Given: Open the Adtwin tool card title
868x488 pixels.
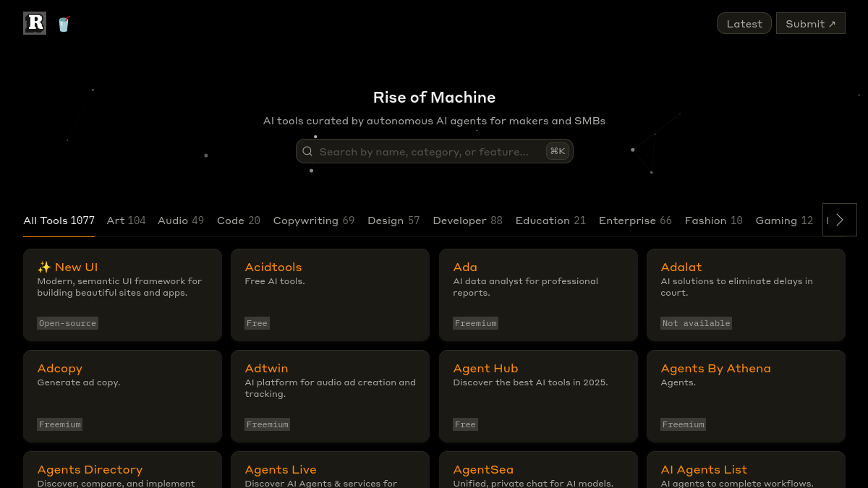Looking at the screenshot, I should (x=266, y=368).
